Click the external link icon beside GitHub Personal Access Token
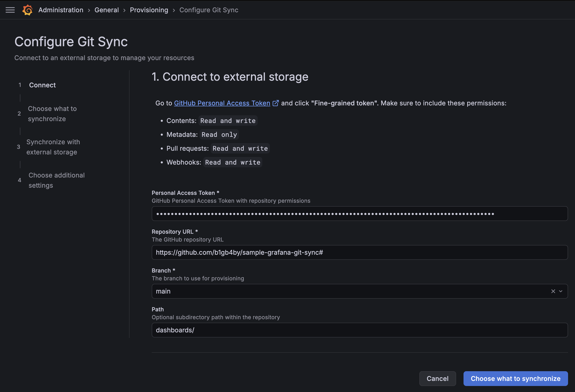 point(275,103)
